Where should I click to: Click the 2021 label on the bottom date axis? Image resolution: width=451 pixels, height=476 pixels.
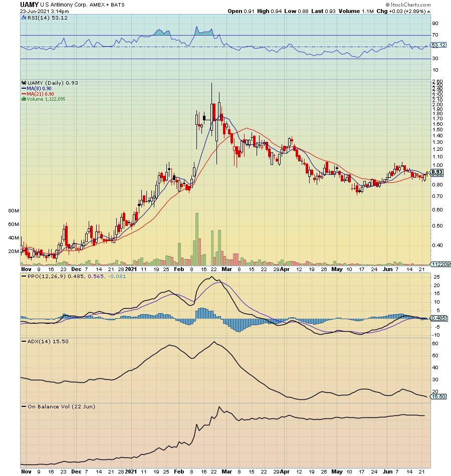[x=131, y=471]
